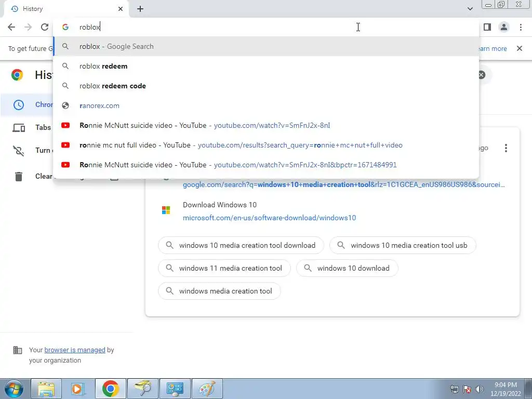This screenshot has width=532, height=399.
Task: Click the Show desktop strip beside the taskbar clock
Action: [528, 389]
